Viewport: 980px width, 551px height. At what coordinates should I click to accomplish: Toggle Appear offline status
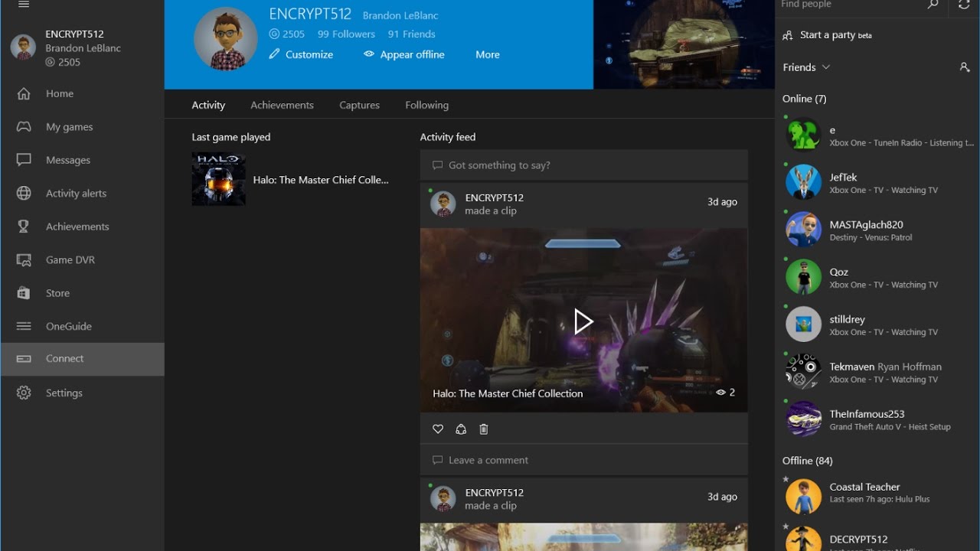[404, 54]
